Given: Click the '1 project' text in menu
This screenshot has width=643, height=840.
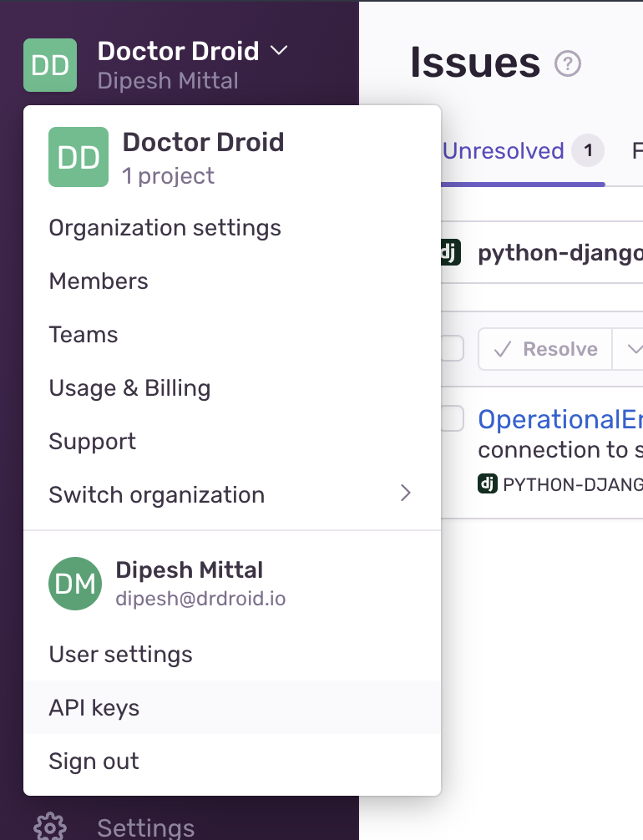Looking at the screenshot, I should click(168, 175).
